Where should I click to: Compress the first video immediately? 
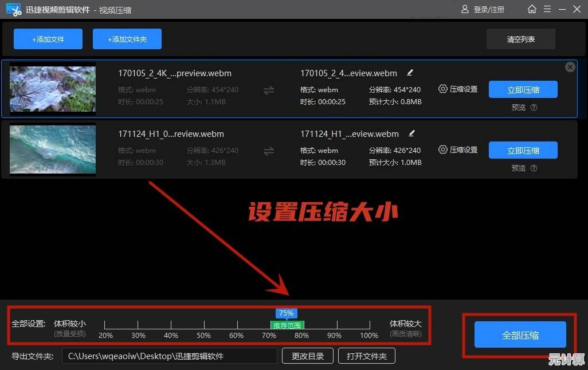(523, 89)
